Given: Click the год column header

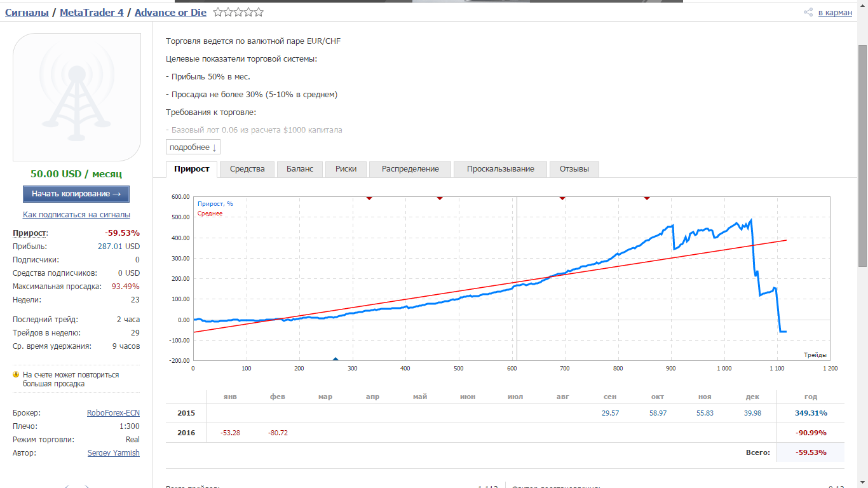Looking at the screenshot, I should click(811, 396).
